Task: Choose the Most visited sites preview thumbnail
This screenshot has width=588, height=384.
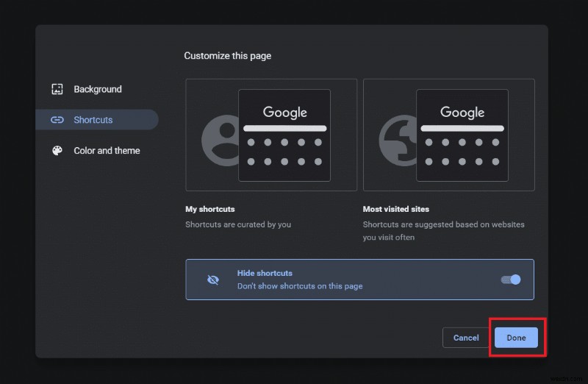Action: tap(448, 135)
